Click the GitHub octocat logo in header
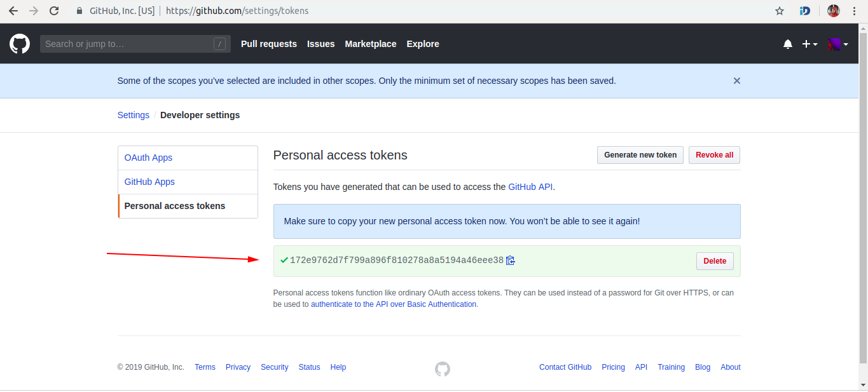The height and width of the screenshot is (392, 868). coord(20,44)
